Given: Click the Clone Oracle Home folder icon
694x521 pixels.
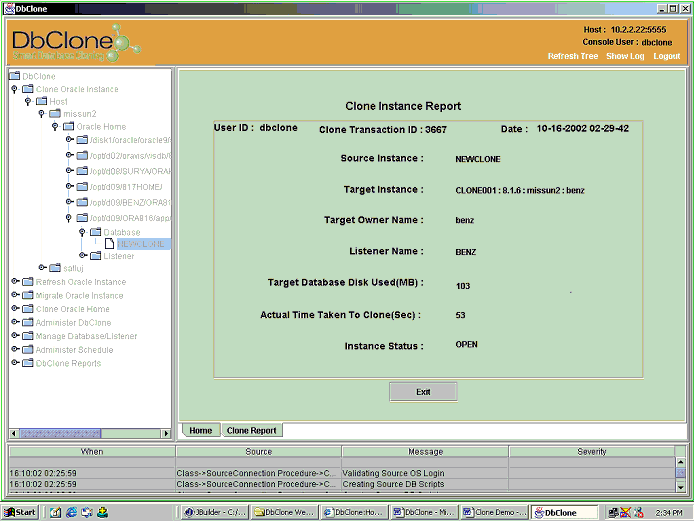Looking at the screenshot, I should [28, 309].
